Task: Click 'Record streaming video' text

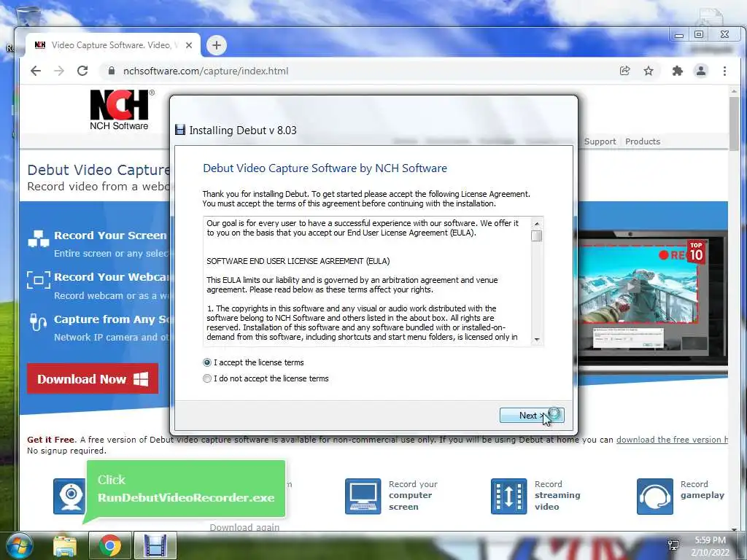Action: pos(557,495)
